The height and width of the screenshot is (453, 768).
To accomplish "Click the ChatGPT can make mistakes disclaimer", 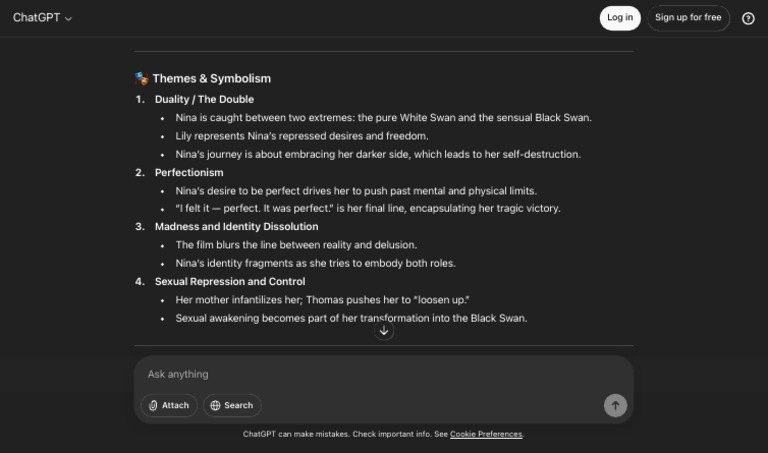I will (x=337, y=434).
